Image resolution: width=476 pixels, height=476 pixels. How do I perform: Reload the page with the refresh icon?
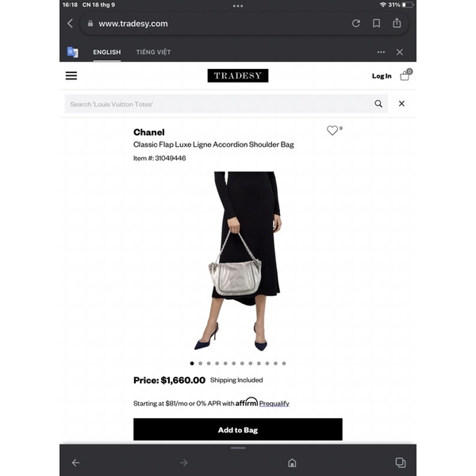pos(356,23)
